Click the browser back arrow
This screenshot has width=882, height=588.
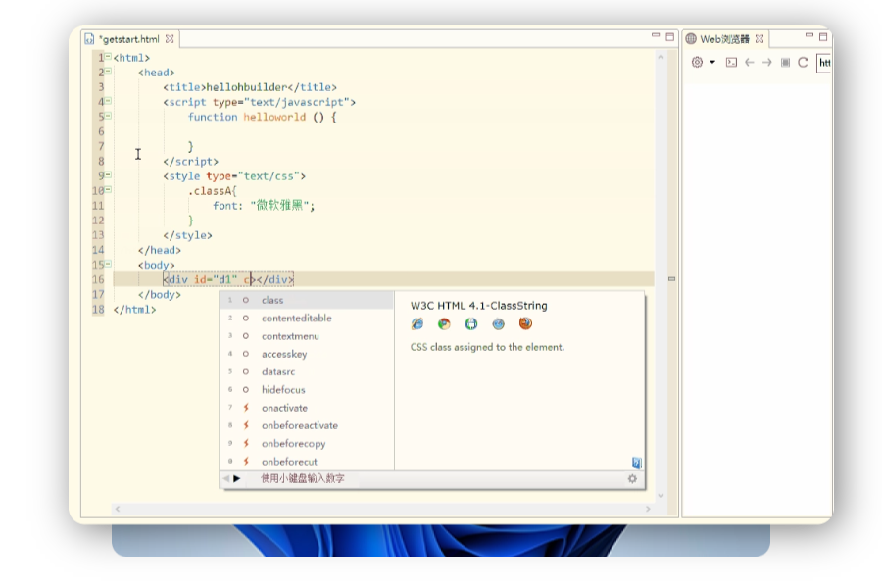tap(750, 63)
